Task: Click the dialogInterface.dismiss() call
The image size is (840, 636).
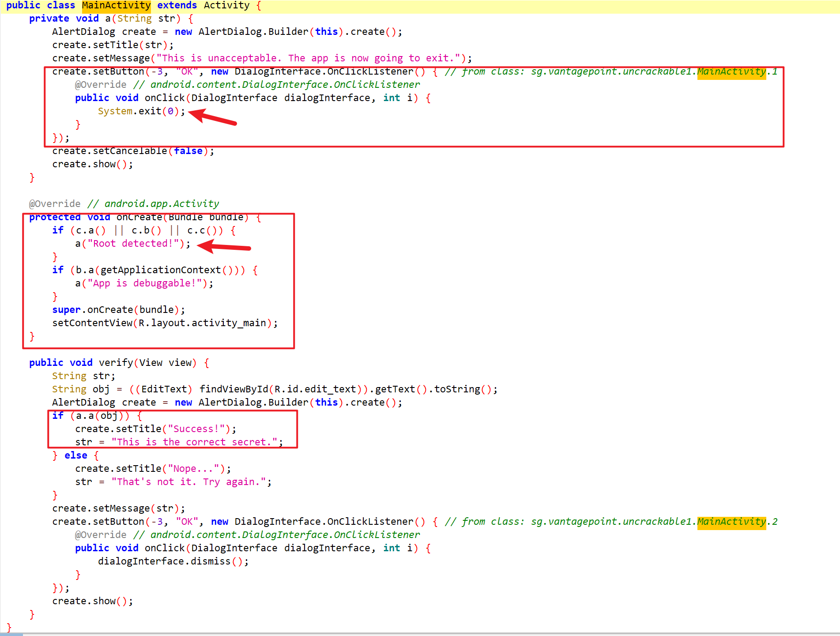Action: click(173, 561)
